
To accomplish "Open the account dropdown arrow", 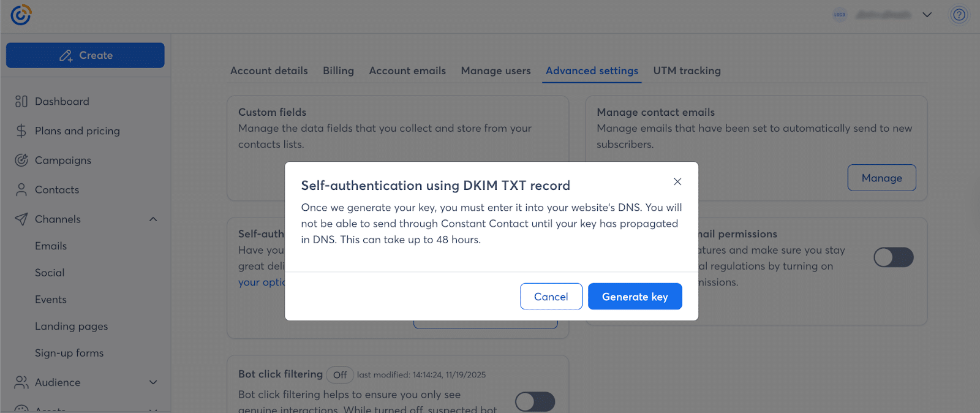I will (927, 15).
